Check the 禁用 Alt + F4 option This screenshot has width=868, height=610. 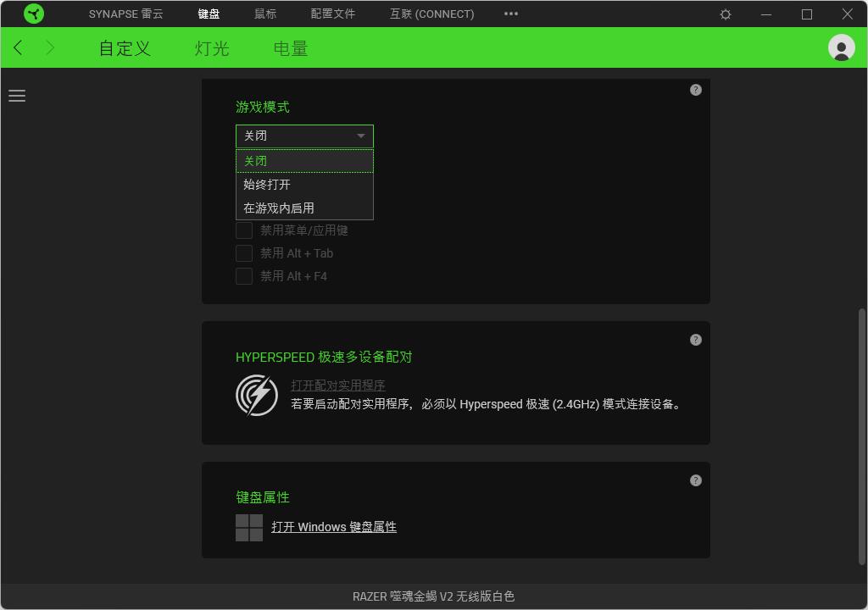[244, 275]
